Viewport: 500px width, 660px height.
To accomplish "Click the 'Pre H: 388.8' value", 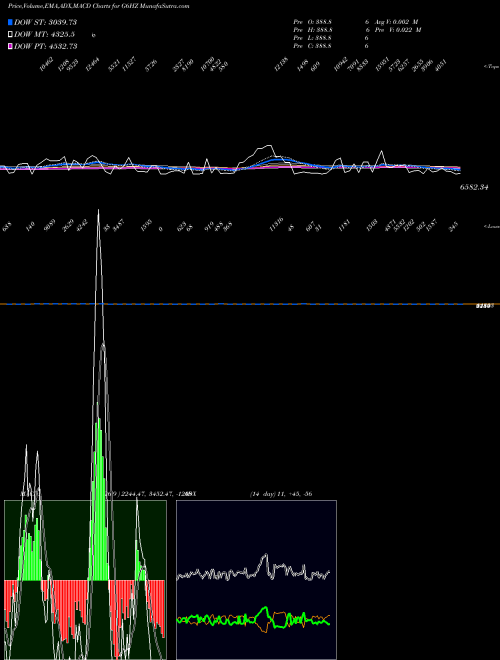I will (313, 30).
